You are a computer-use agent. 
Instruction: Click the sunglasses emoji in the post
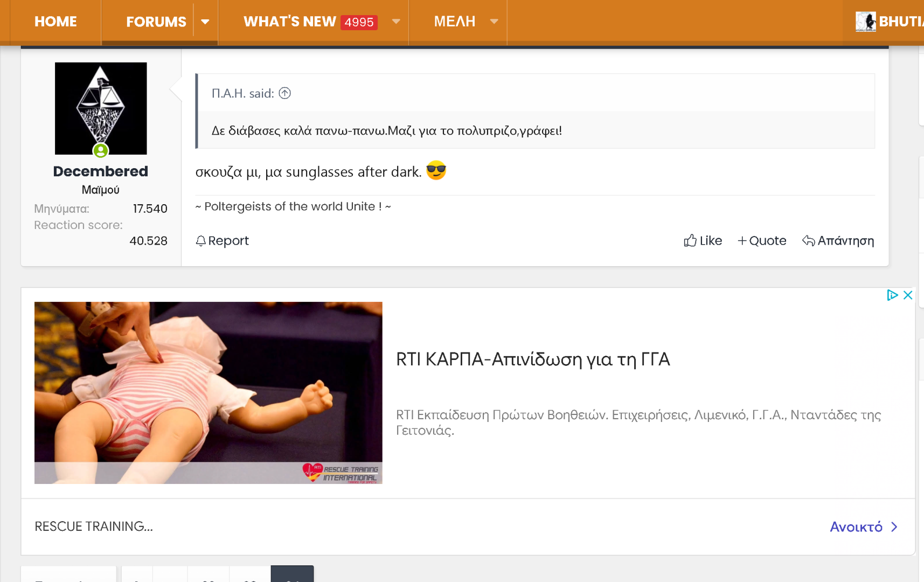pyautogui.click(x=436, y=171)
